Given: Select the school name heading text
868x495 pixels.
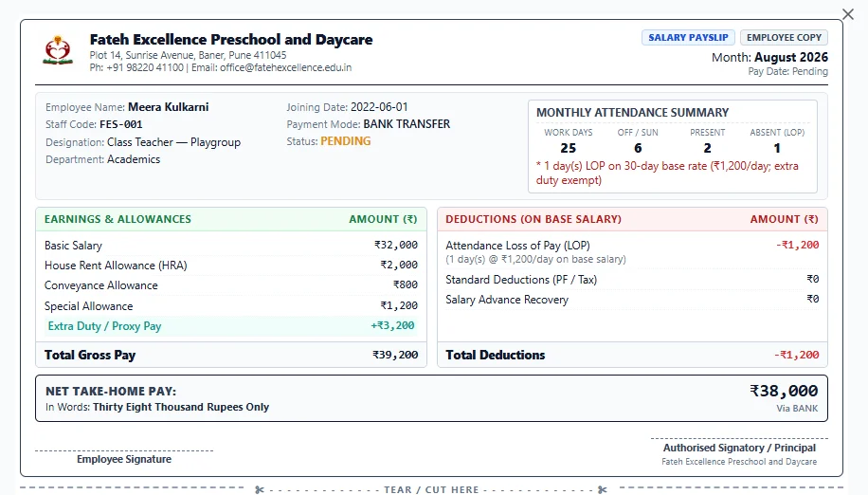Looking at the screenshot, I should [231, 40].
